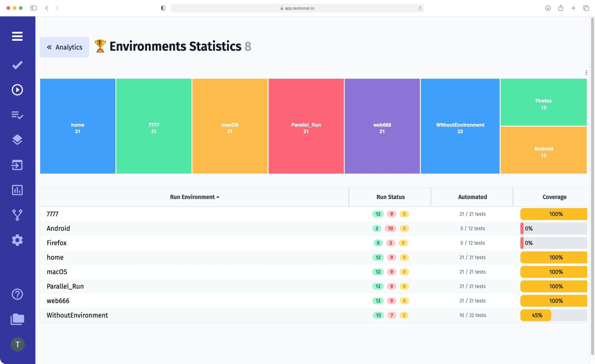Image resolution: width=595 pixels, height=364 pixels.
Task: Toggle the browser sidebar panel
Action: (34, 8)
